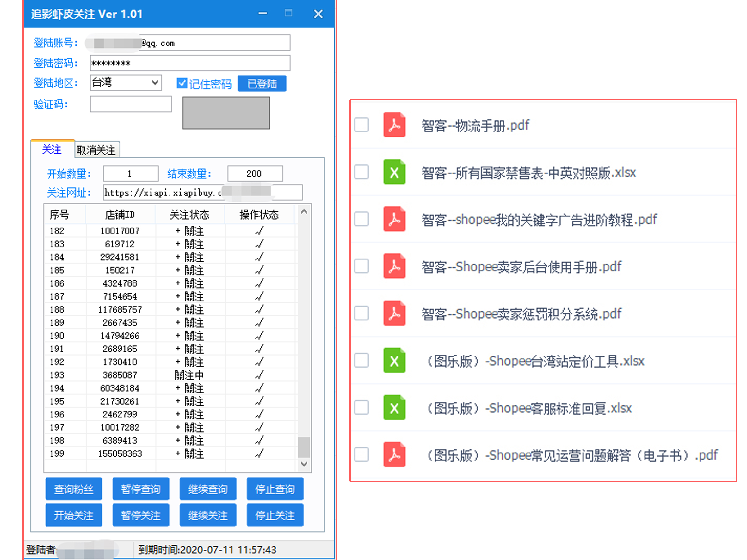
Task: Close the 追影虾皮关注 window
Action: [x=318, y=14]
